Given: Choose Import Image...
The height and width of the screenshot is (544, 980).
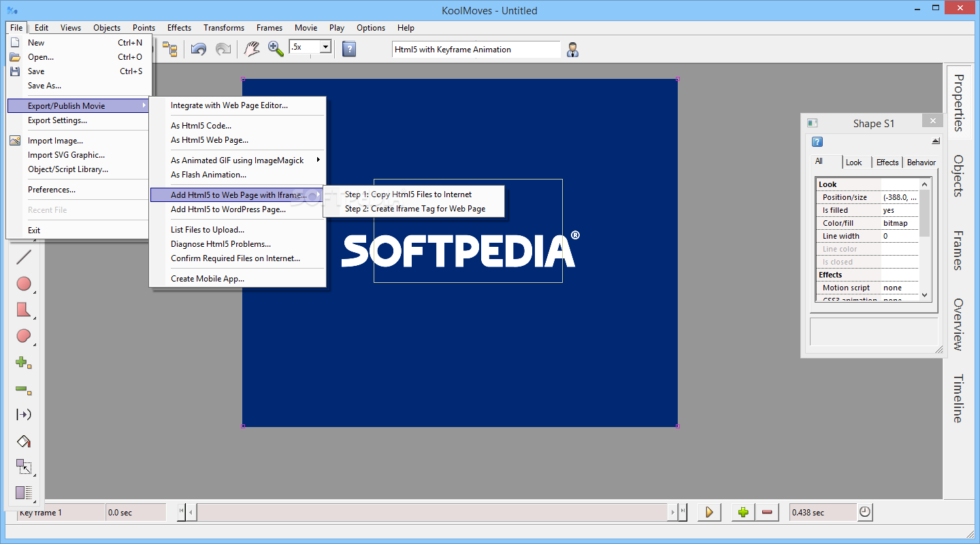Looking at the screenshot, I should tap(78, 141).
